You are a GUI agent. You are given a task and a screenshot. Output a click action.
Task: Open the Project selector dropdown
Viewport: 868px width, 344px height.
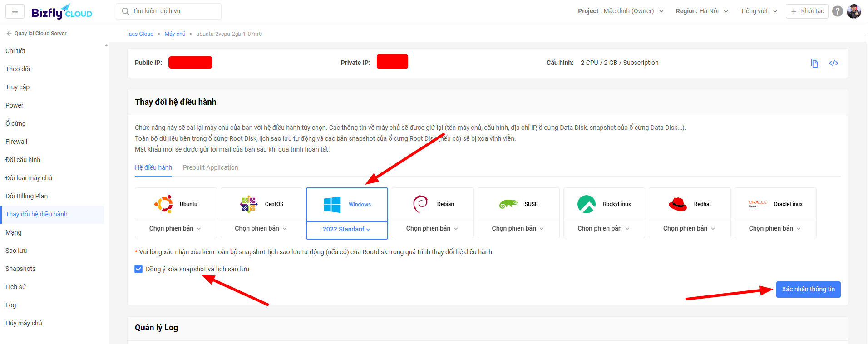coord(621,11)
